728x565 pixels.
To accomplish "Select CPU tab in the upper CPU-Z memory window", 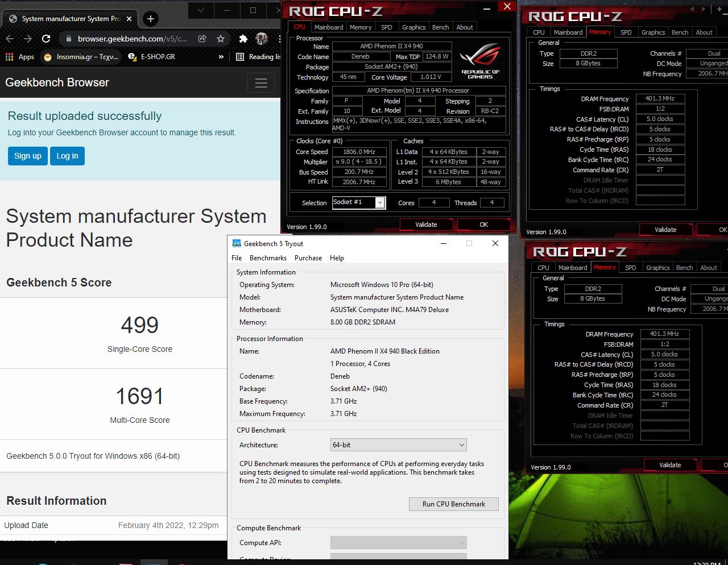I will pyautogui.click(x=539, y=32).
